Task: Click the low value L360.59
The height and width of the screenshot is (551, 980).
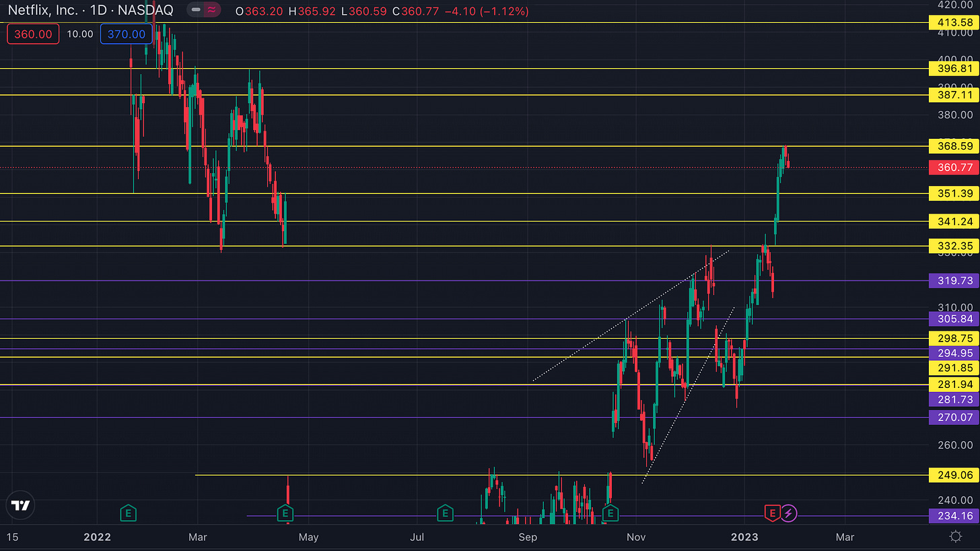Action: tap(364, 11)
